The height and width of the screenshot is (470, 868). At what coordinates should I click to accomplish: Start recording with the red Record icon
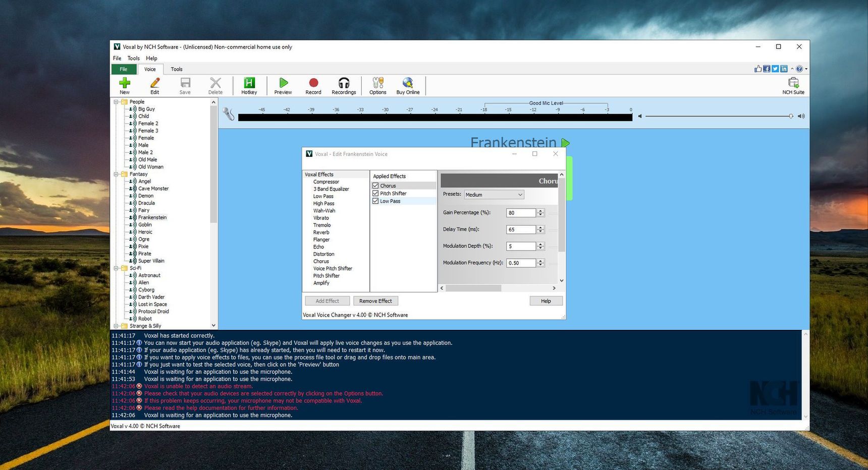313,83
